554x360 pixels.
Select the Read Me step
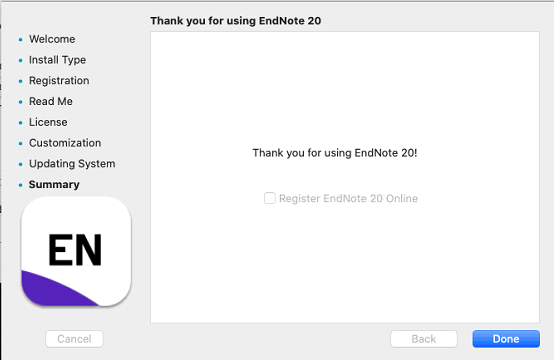(51, 101)
